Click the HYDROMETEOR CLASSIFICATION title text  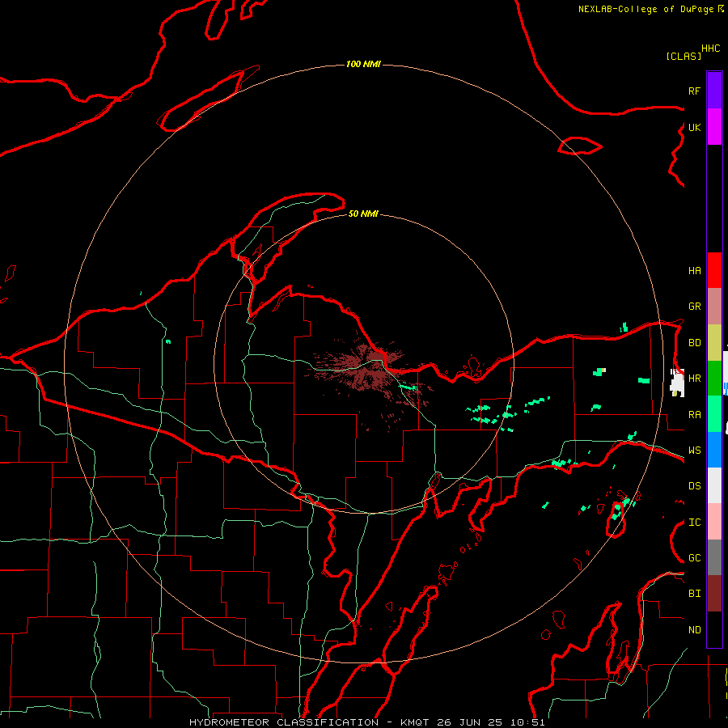[284, 722]
